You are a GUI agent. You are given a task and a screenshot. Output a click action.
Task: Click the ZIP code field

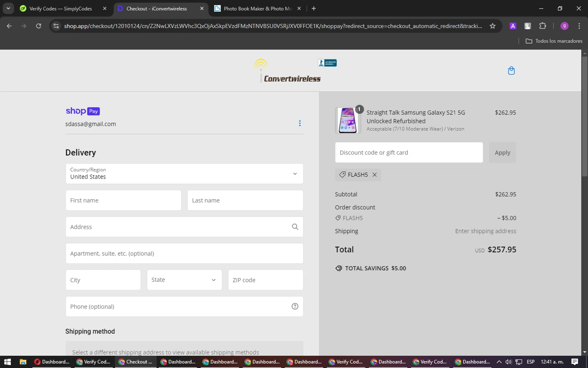(266, 280)
